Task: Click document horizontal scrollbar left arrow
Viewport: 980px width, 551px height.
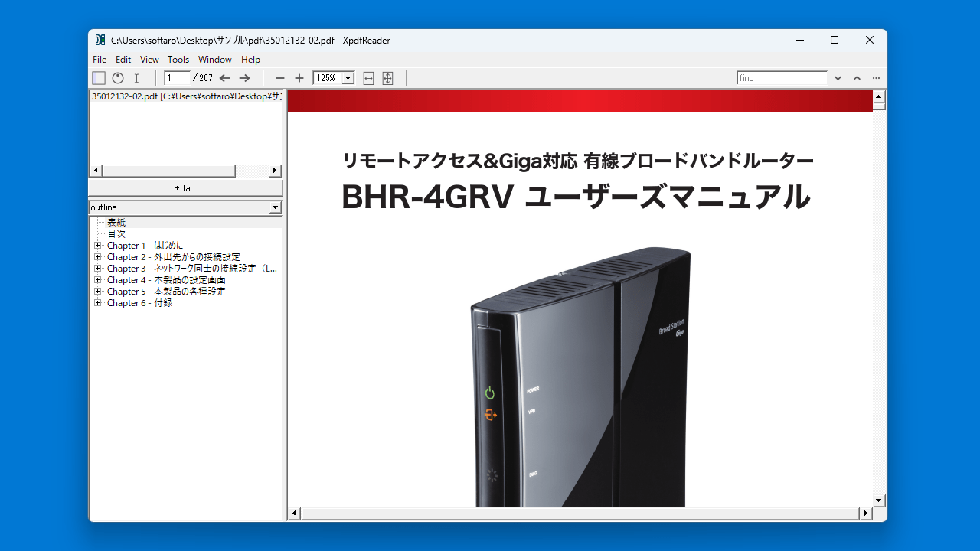Action: coord(295,513)
